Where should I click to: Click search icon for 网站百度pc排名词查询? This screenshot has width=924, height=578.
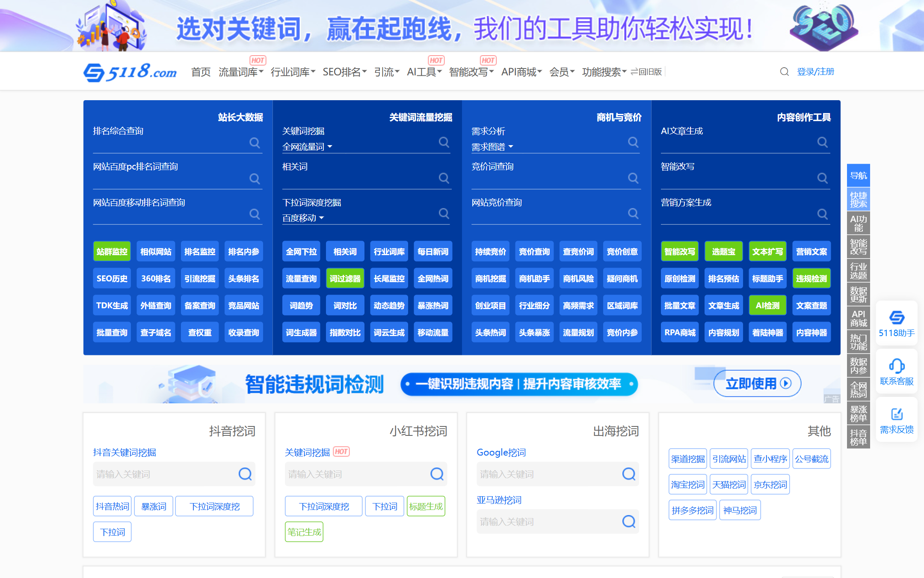click(x=255, y=178)
